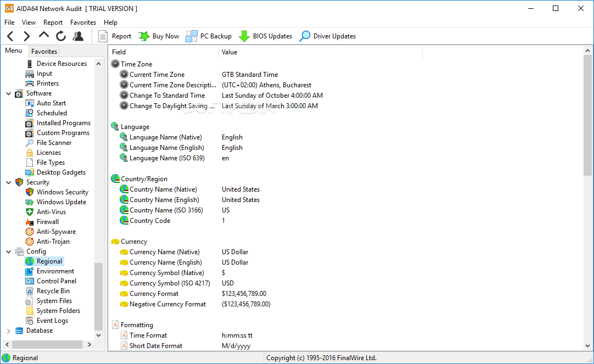Open Anti-Trojan in tree
594x364 pixels.
48,241
